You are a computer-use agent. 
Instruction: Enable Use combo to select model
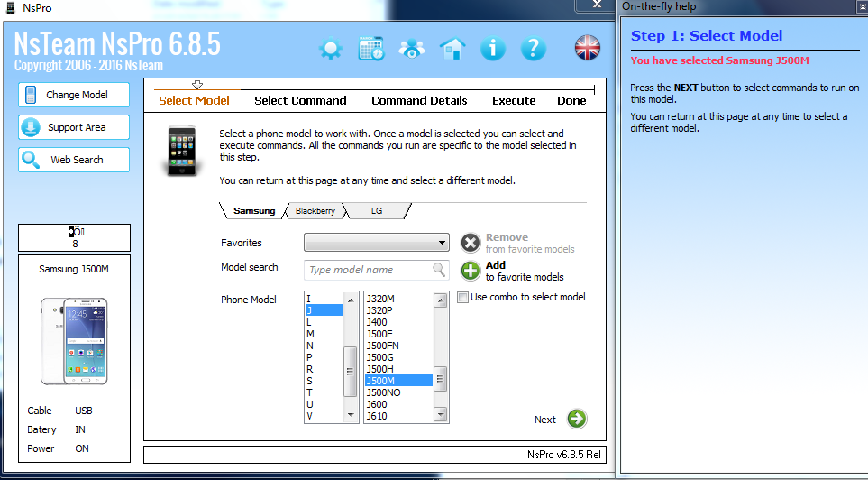pyautogui.click(x=462, y=297)
